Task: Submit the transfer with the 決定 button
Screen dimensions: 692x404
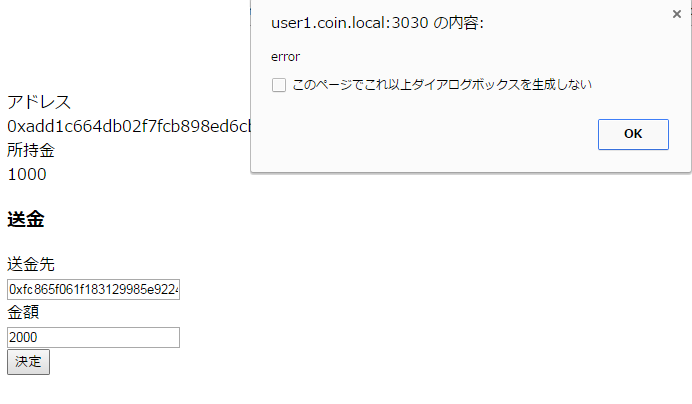Action: tap(28, 362)
